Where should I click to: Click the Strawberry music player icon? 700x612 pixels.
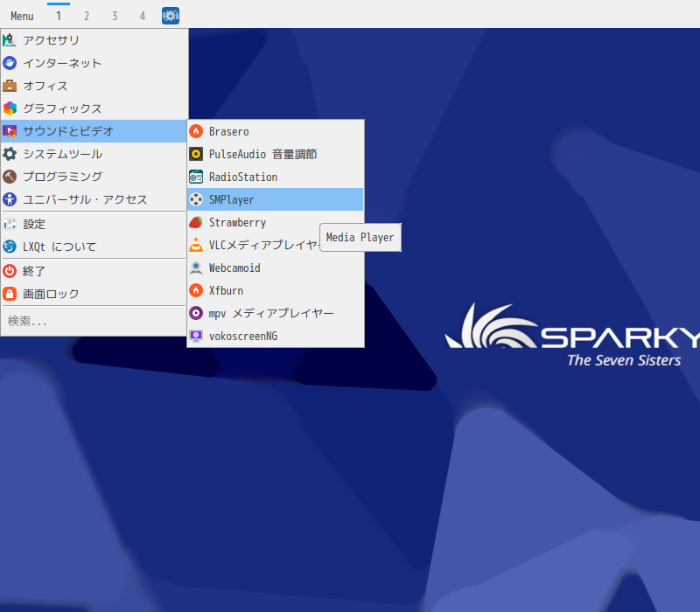click(x=196, y=222)
